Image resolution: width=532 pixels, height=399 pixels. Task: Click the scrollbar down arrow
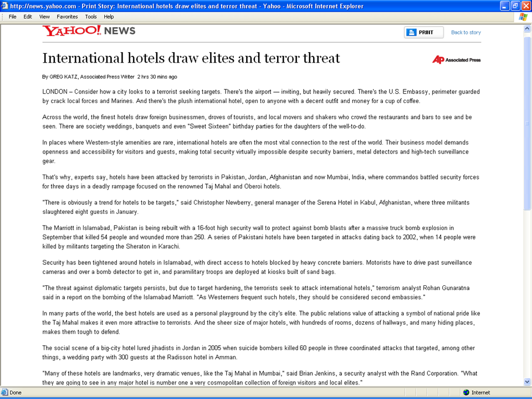pos(527,381)
